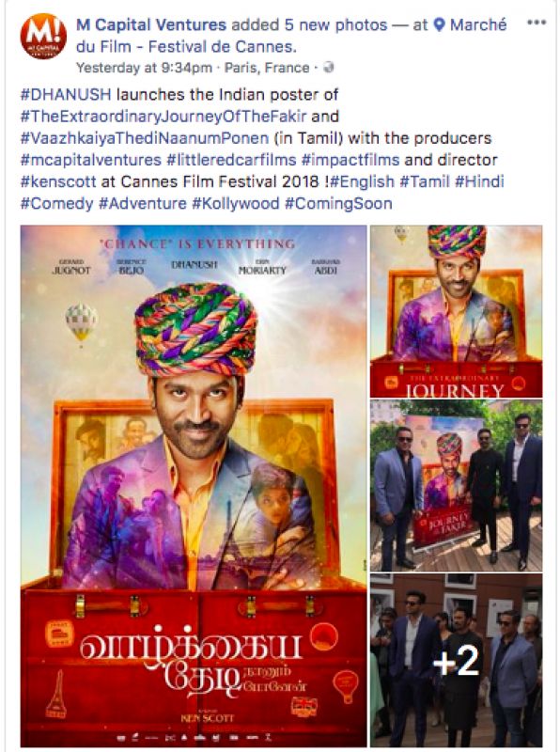The image size is (560, 752).
Task: Open photo of men beside poster standee
Action: (x=456, y=486)
